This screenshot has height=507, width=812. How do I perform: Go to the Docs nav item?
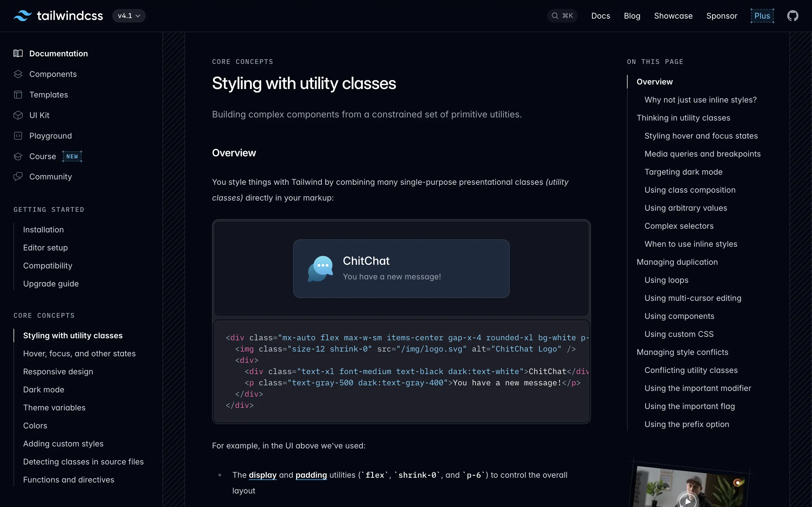point(601,16)
